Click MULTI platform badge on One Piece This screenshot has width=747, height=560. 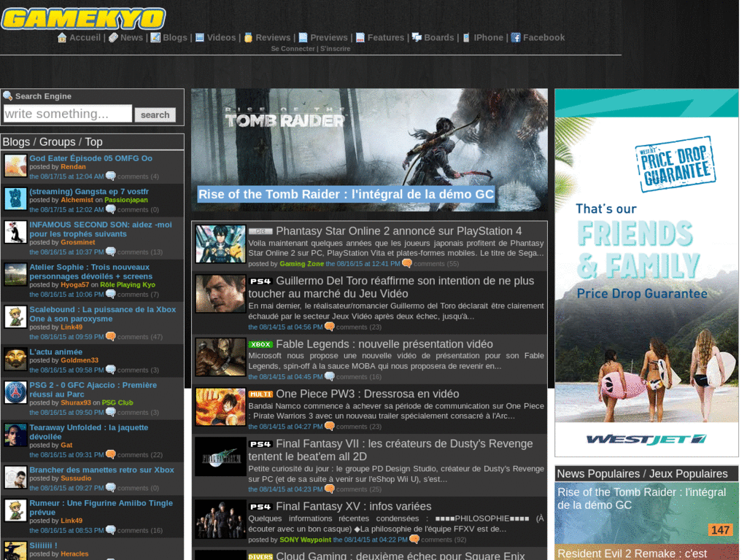tap(260, 394)
